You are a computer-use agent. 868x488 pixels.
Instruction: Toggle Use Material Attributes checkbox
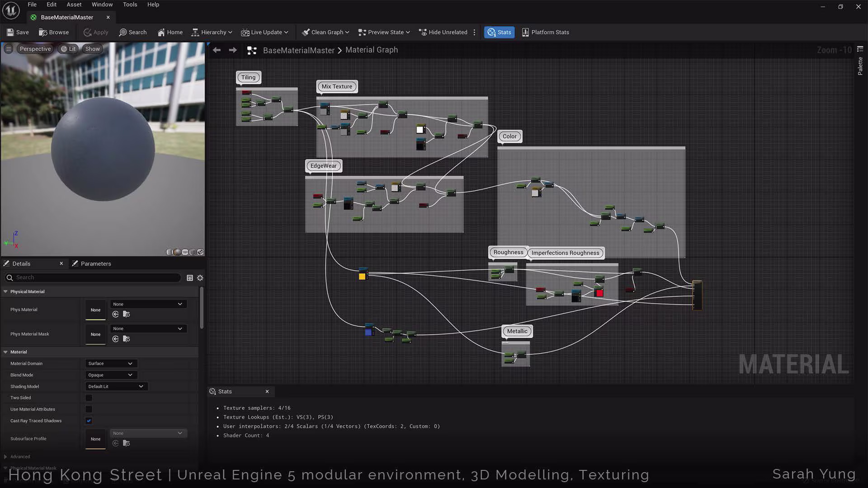pyautogui.click(x=89, y=409)
